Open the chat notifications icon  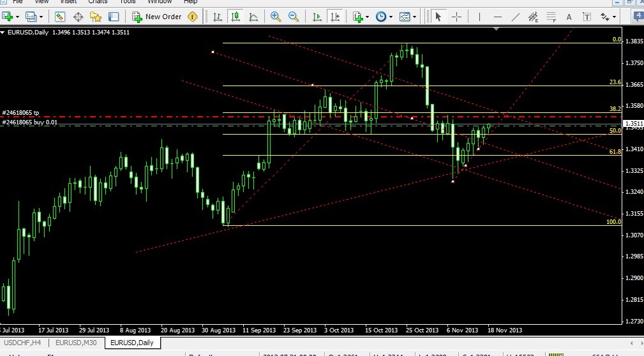pos(639,17)
